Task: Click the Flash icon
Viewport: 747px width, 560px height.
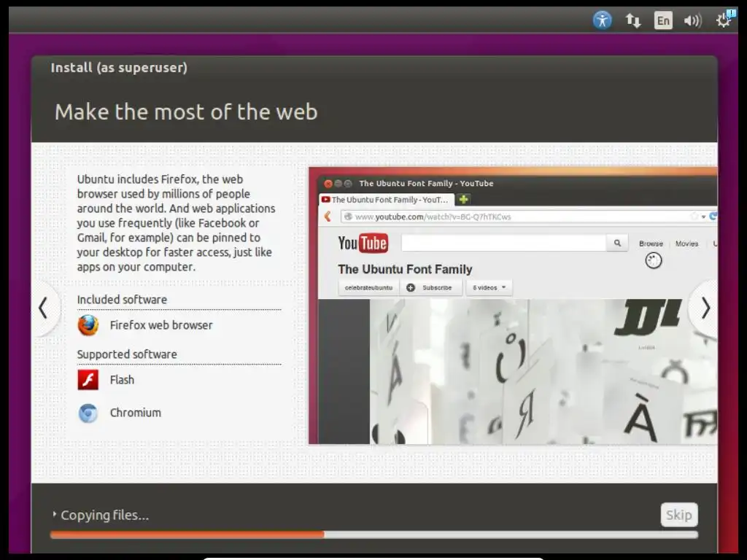Action: (x=88, y=380)
